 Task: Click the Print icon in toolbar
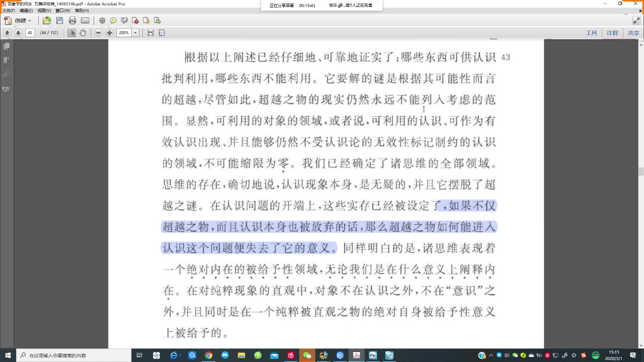72,21
